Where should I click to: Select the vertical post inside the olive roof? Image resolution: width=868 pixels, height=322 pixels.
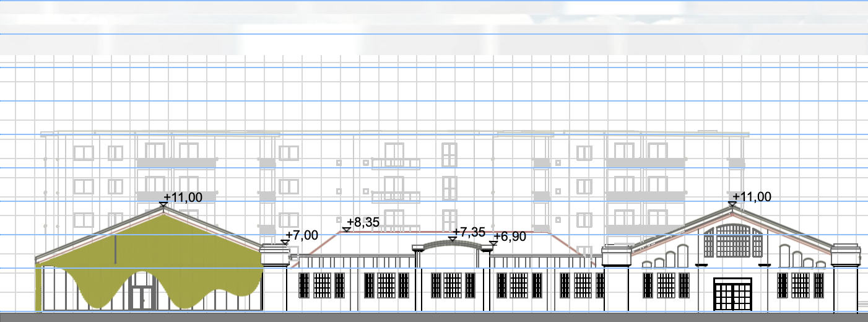click(x=115, y=248)
